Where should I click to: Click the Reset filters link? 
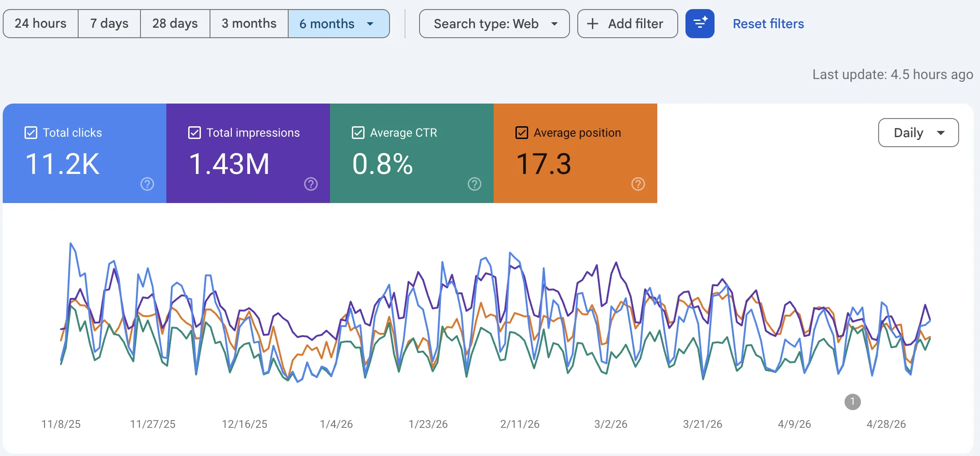(768, 24)
